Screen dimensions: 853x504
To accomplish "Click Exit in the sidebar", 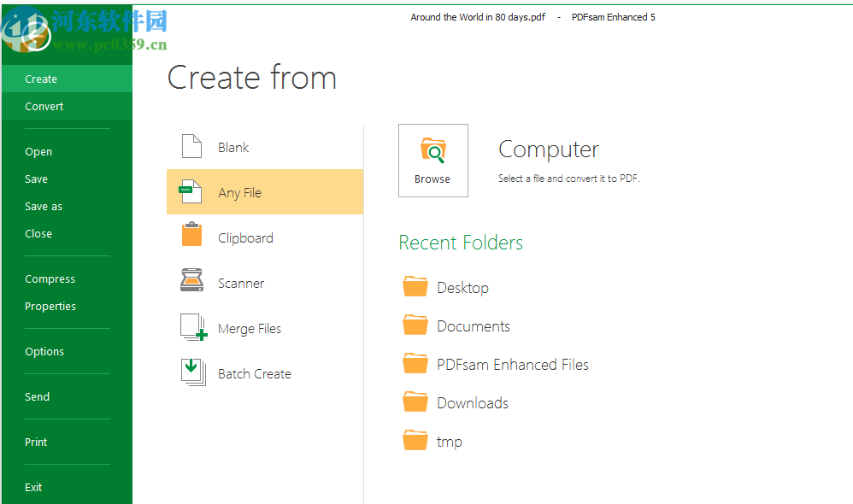I will coord(33,488).
